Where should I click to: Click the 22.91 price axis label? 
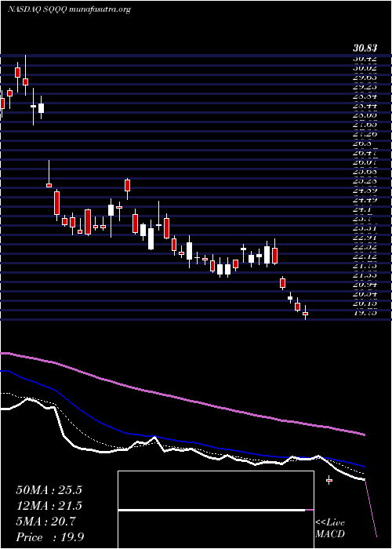point(365,238)
